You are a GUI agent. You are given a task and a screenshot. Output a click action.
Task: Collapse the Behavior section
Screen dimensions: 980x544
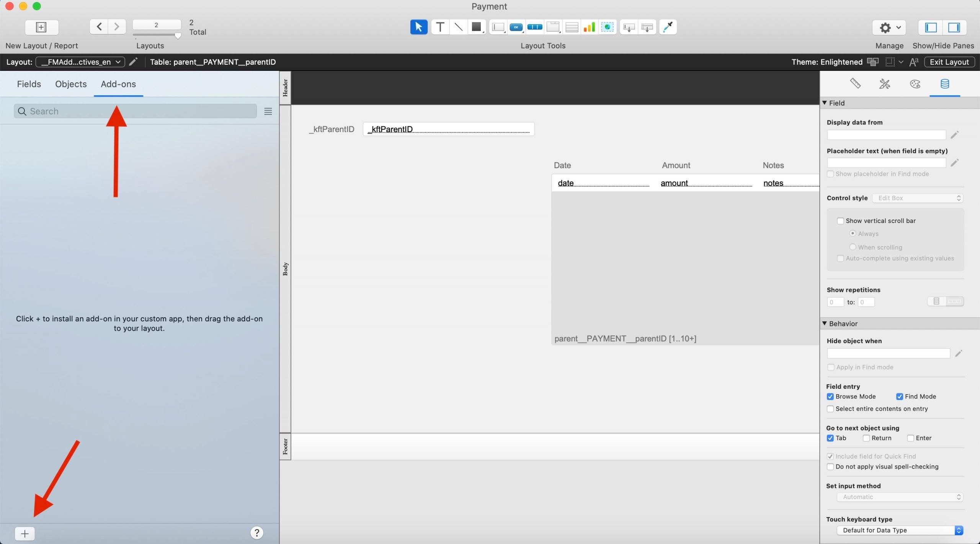pyautogui.click(x=825, y=323)
